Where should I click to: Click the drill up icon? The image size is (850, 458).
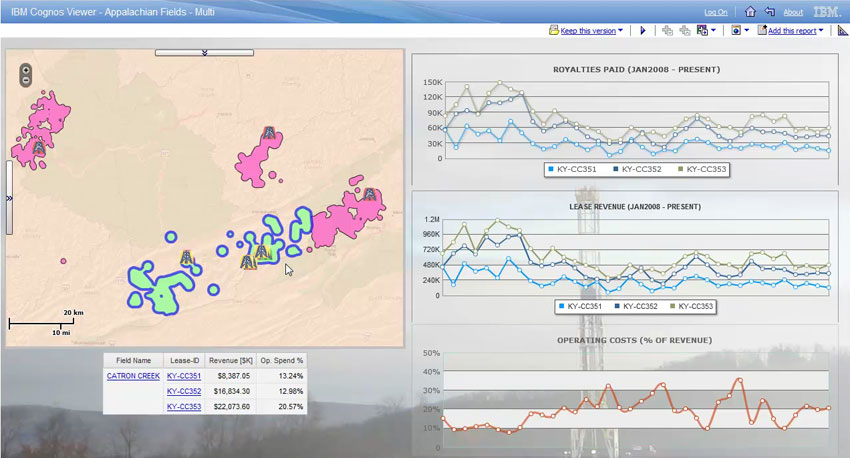[x=685, y=31]
